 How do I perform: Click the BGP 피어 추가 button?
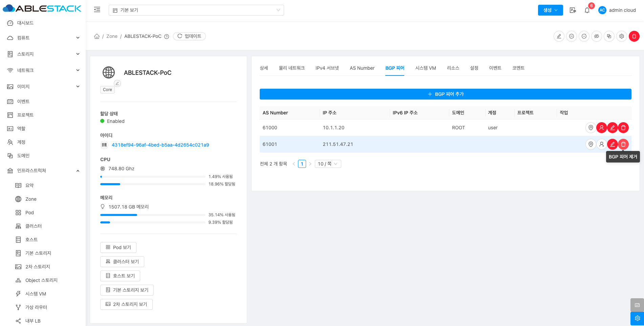coord(445,94)
